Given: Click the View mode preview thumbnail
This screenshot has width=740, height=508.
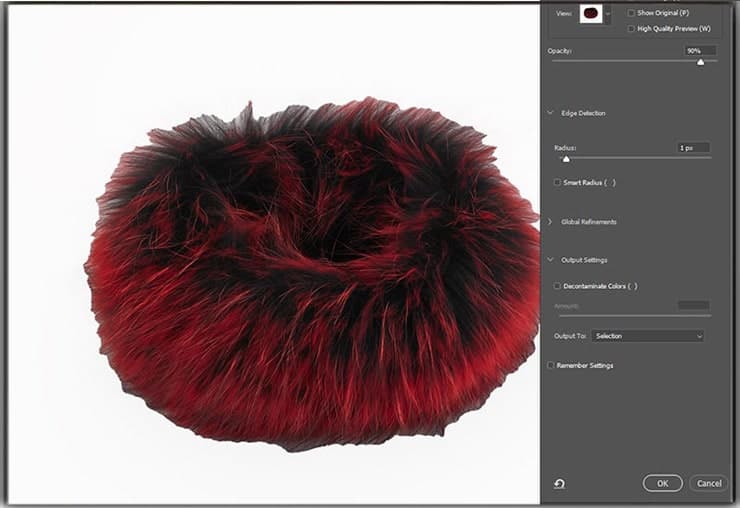Looking at the screenshot, I should [593, 15].
